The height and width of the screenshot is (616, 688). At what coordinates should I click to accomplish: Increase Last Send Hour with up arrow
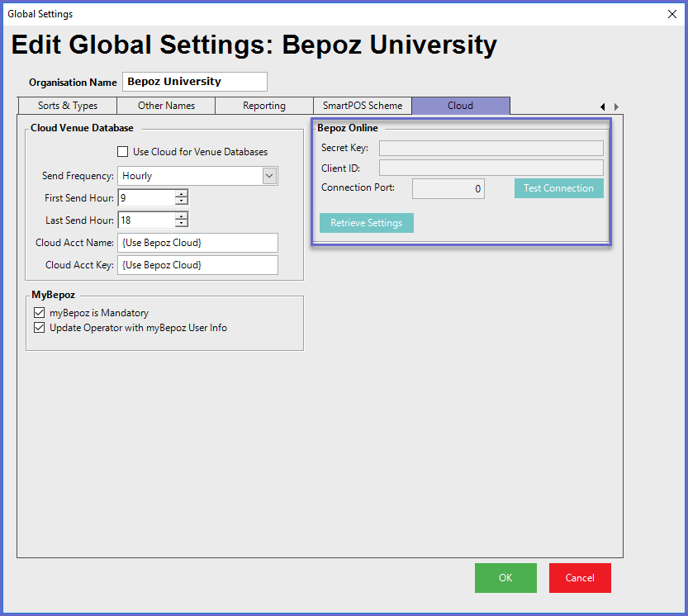point(181,216)
